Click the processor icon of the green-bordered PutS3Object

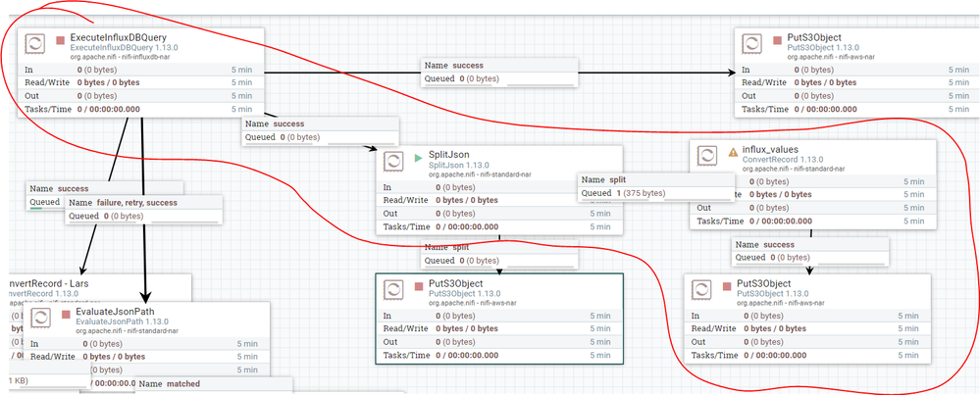(x=393, y=289)
